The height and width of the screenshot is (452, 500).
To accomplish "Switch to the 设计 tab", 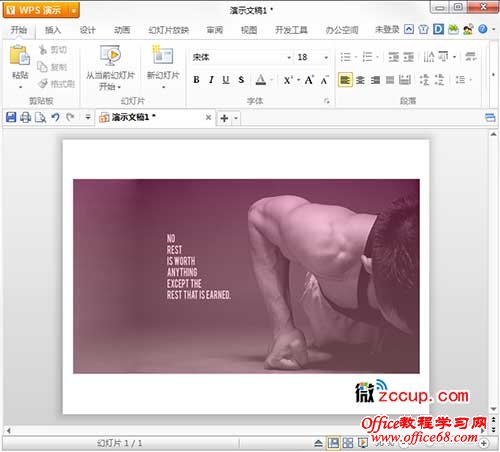I will click(x=88, y=30).
